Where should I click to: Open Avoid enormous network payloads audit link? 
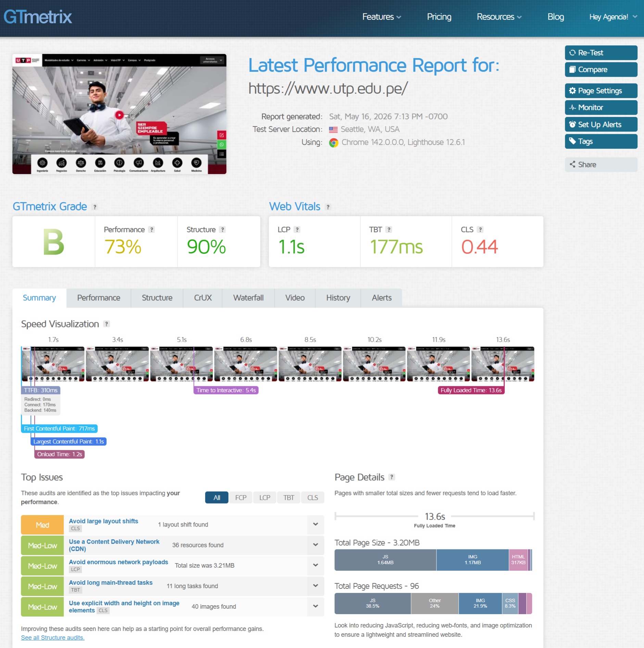coord(118,562)
